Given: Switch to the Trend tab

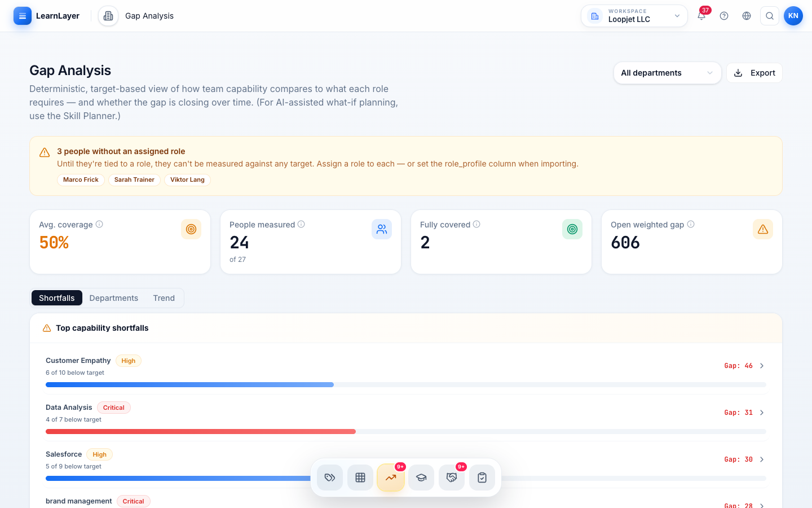Looking at the screenshot, I should tap(164, 298).
